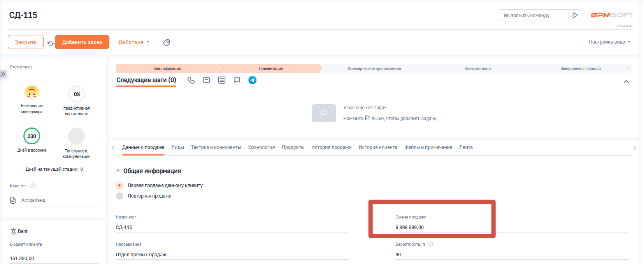This screenshot has height=264, width=644.
Task: Select Завершена с победой stage
Action: [580, 68]
